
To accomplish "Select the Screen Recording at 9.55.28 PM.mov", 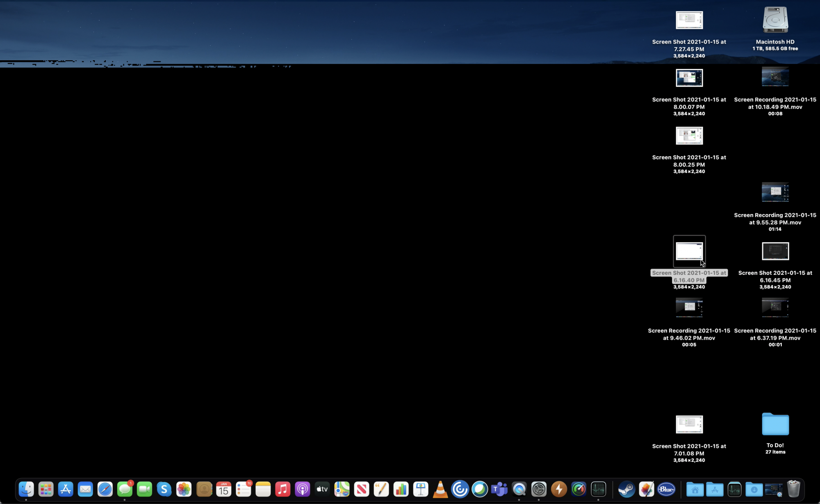I will click(775, 193).
